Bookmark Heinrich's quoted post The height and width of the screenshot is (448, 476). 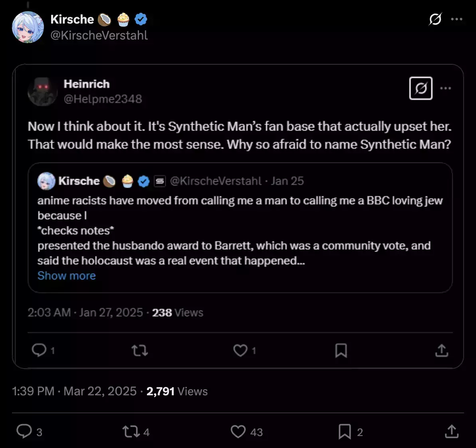[x=341, y=351]
